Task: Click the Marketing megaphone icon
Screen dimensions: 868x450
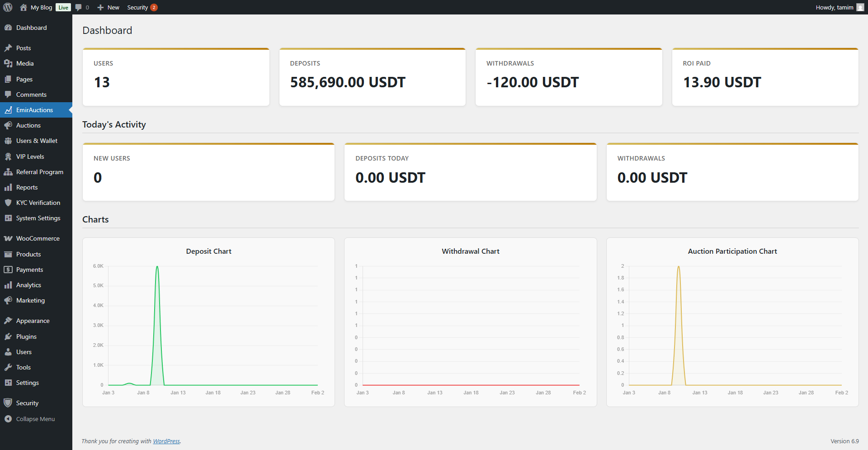Action: 8,300
